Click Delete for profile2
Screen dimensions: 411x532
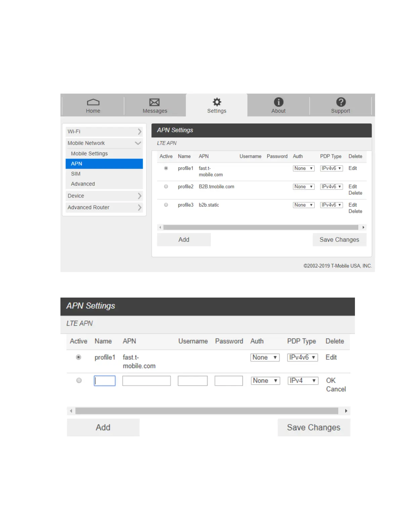coord(355,193)
